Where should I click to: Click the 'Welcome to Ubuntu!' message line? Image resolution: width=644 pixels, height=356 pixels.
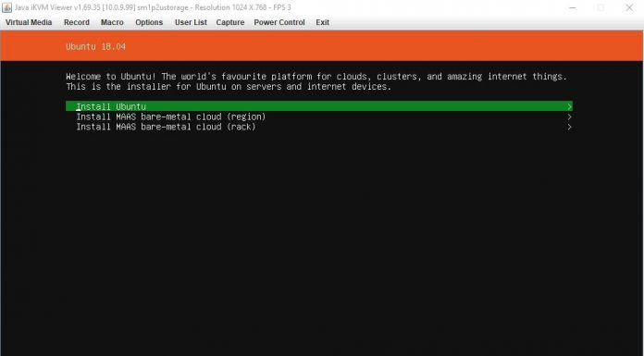pos(316,77)
